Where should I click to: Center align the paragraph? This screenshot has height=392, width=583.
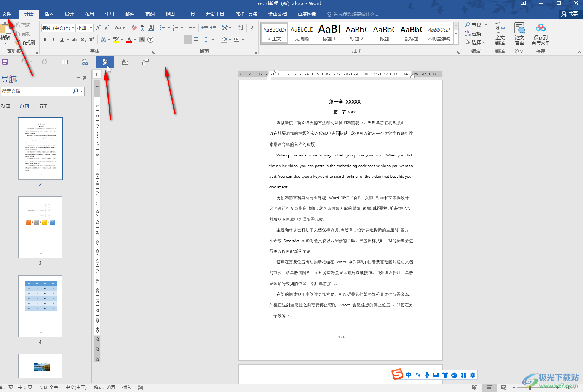pyautogui.click(x=171, y=40)
